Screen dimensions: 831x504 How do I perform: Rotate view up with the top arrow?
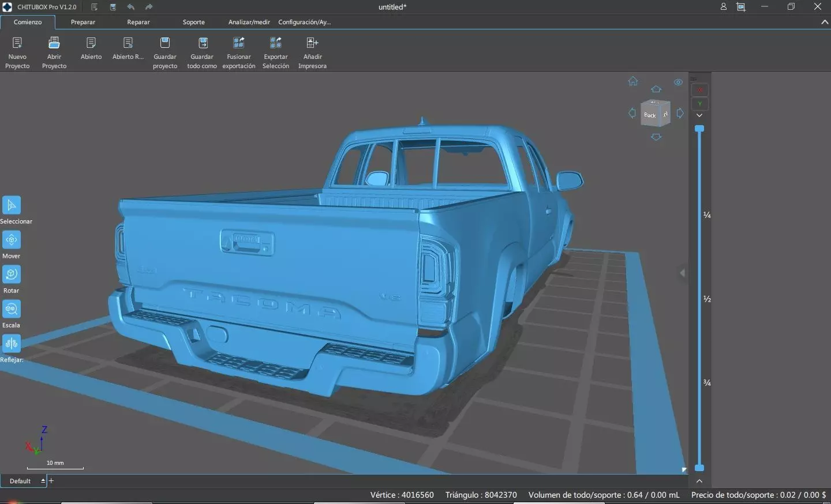click(x=656, y=89)
